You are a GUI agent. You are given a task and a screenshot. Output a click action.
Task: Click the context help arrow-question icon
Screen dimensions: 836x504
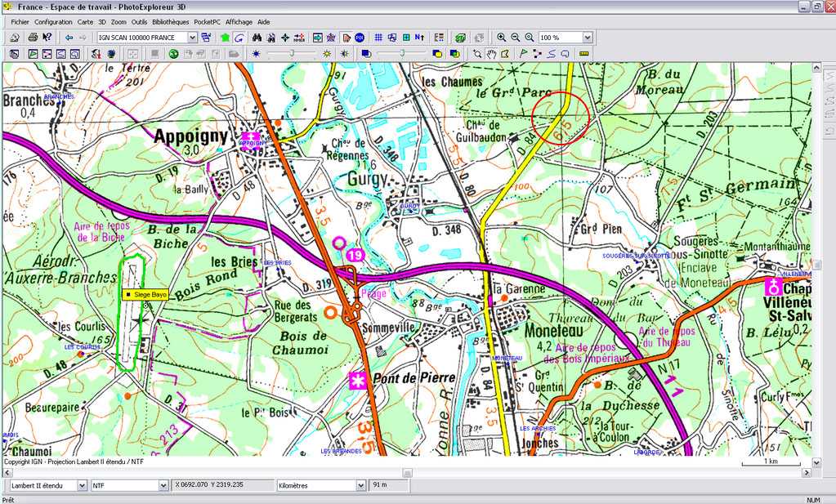pyautogui.click(x=47, y=38)
